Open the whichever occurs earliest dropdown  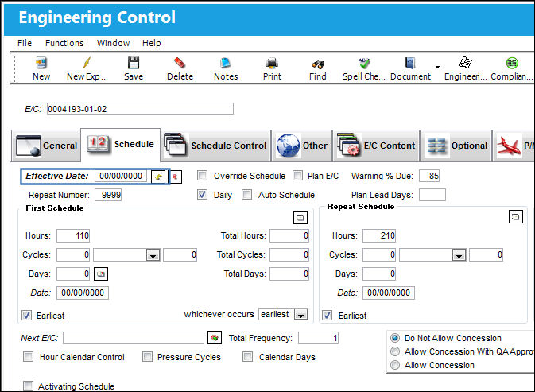pos(301,314)
